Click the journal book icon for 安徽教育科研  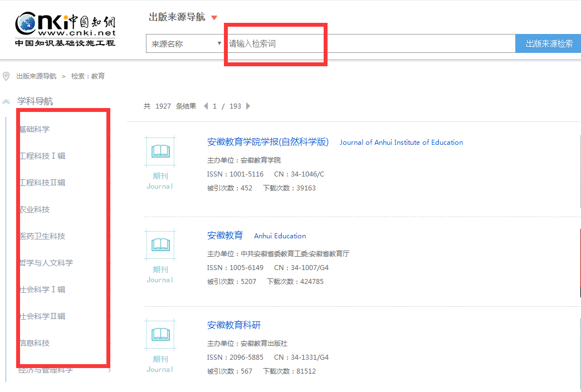point(160,334)
